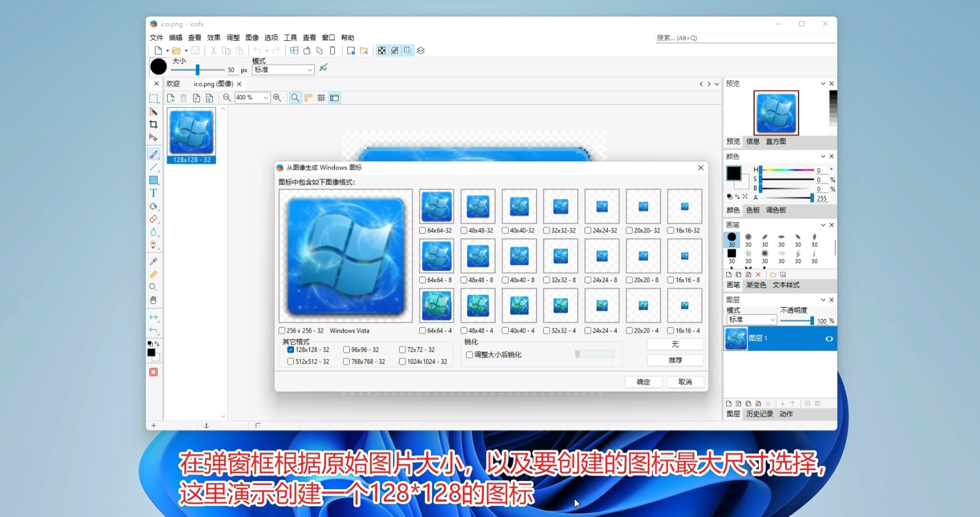The image size is (980, 517).
Task: Check the 32x32-32 format checkbox
Action: pyautogui.click(x=547, y=231)
